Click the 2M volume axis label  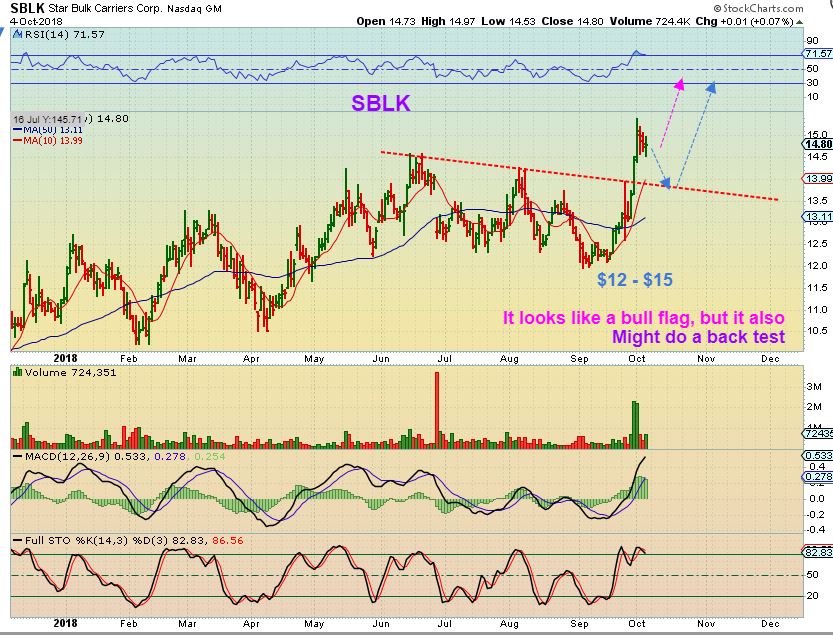[x=814, y=407]
